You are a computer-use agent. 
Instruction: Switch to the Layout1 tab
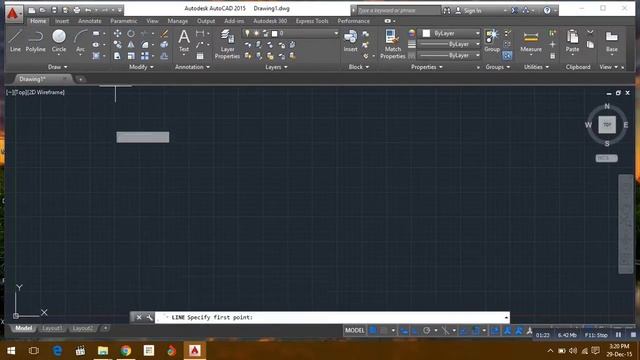pos(52,328)
